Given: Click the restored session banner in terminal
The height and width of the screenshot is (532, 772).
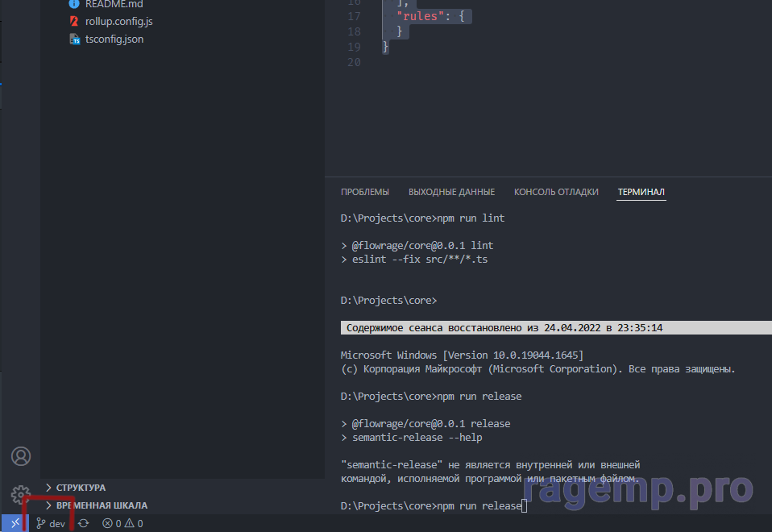Looking at the screenshot, I should point(556,327).
